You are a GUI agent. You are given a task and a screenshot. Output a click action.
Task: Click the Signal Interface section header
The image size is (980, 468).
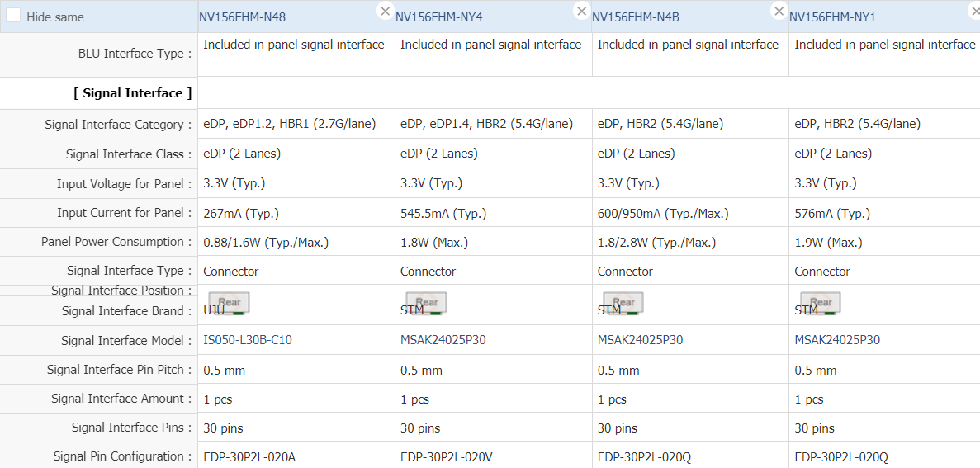pos(132,93)
